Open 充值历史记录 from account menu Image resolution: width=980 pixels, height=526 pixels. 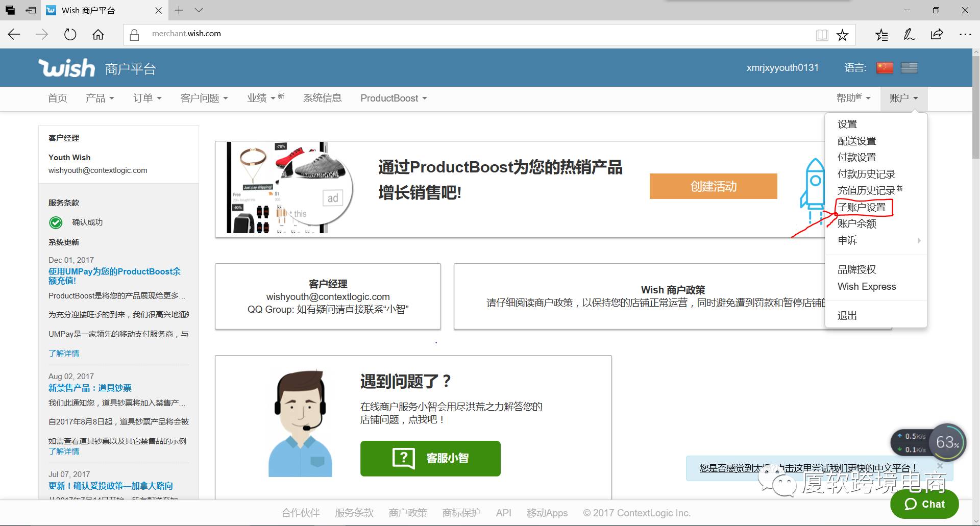[870, 190]
